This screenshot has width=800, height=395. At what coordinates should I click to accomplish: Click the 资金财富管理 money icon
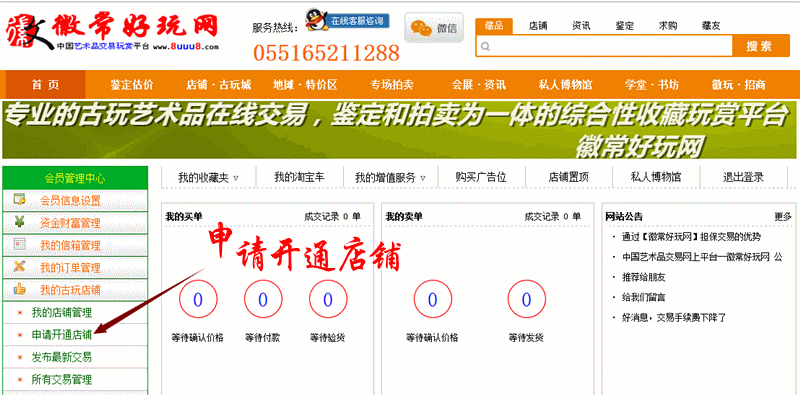point(19,222)
